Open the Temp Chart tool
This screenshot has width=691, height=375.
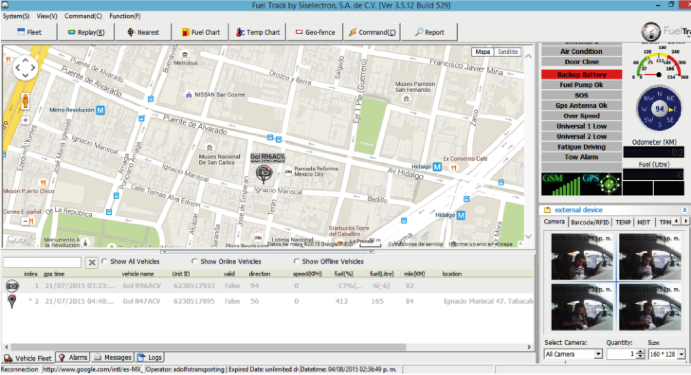[x=258, y=32]
